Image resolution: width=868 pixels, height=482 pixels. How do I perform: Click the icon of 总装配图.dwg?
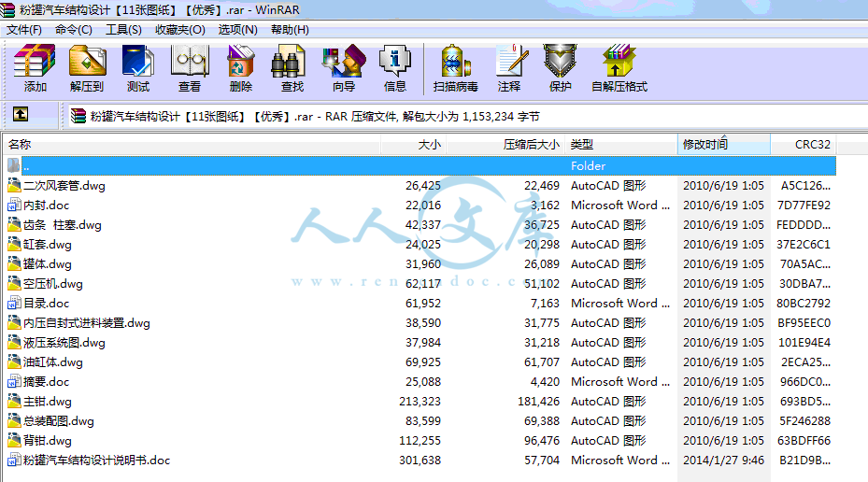[x=14, y=421]
